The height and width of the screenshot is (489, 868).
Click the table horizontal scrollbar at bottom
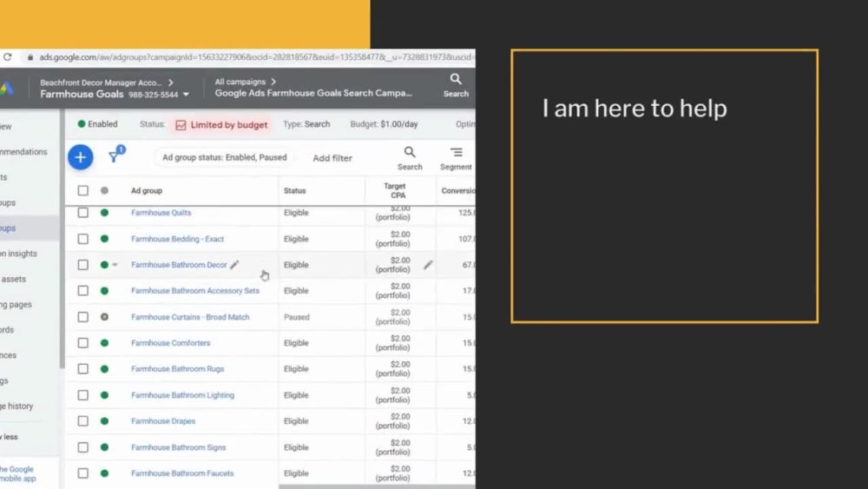point(377,486)
